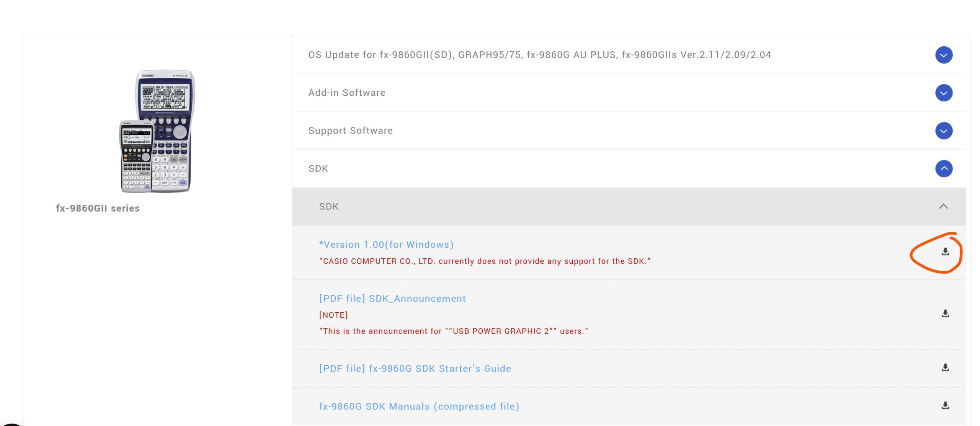Click the Add-in Software heading text
The width and height of the screenshot is (980, 426).
coord(347,93)
